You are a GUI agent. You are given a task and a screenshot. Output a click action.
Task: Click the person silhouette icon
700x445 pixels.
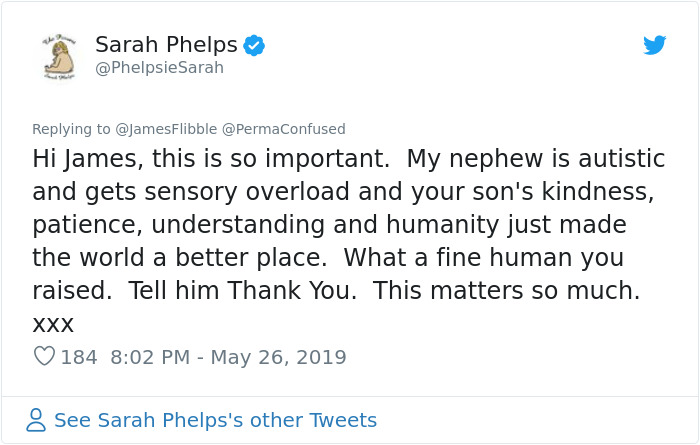point(36,420)
